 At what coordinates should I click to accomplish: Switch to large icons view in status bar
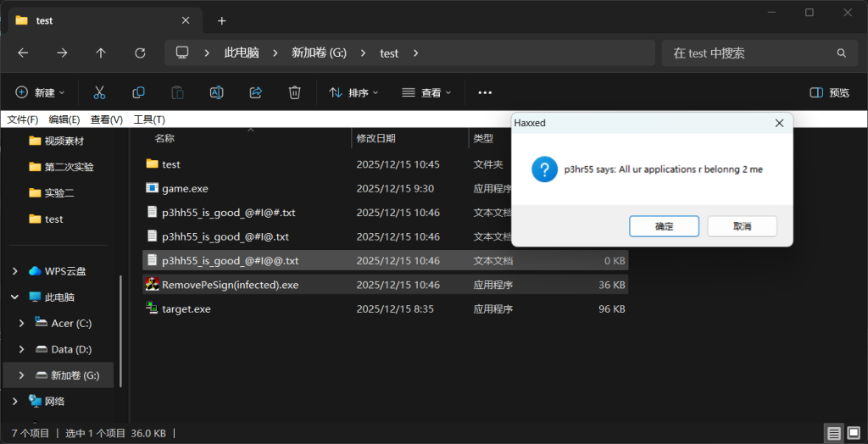pos(854,433)
